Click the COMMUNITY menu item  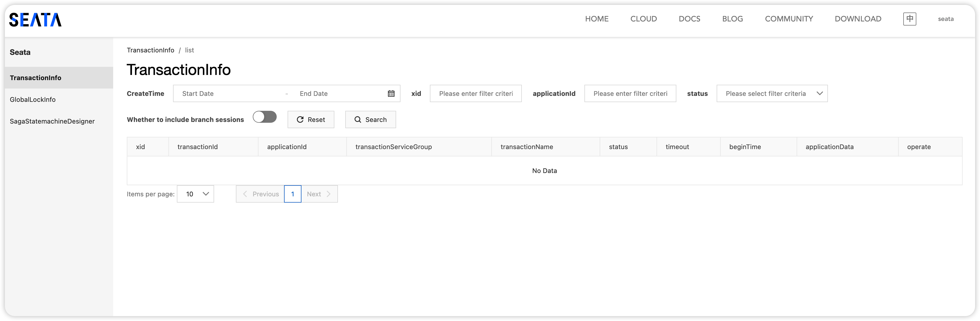(789, 18)
